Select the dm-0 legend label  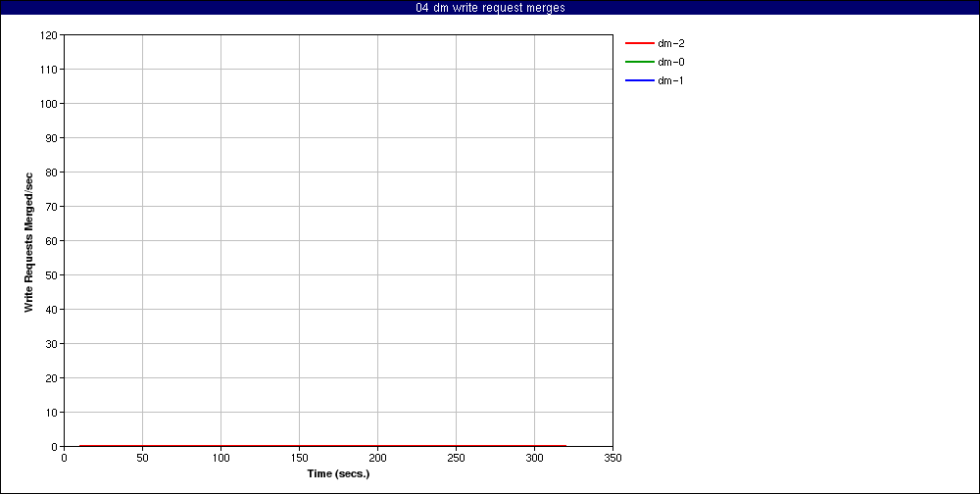pos(671,62)
